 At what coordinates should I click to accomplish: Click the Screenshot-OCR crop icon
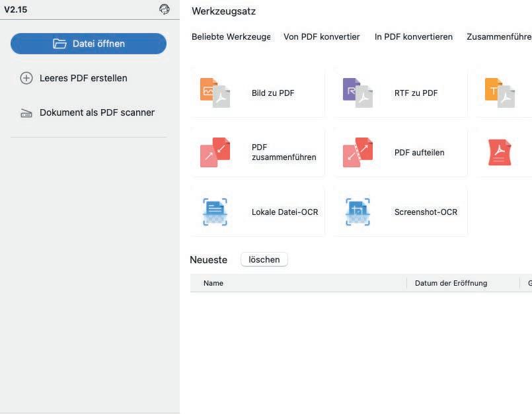click(358, 212)
